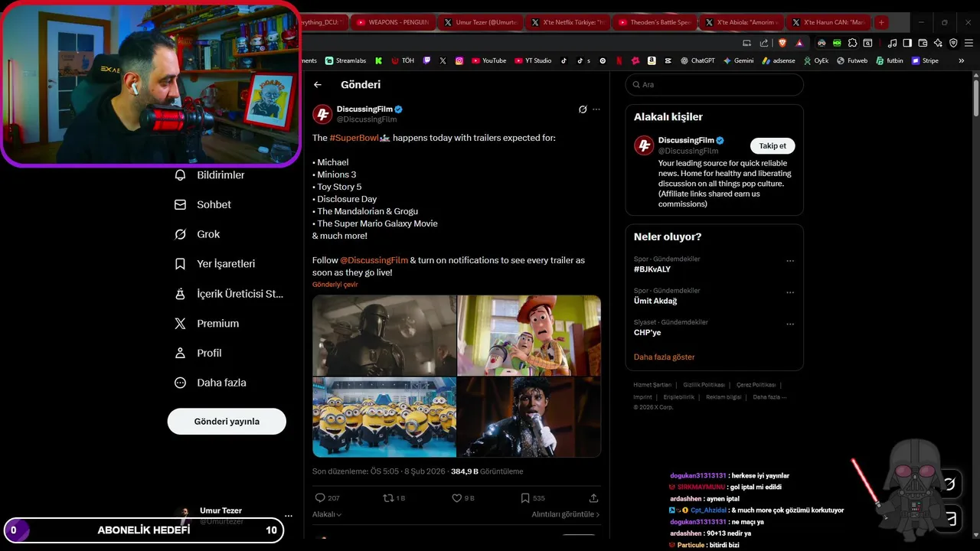Open the Stripe bookmark
The width and height of the screenshot is (980, 551).
tap(925, 60)
